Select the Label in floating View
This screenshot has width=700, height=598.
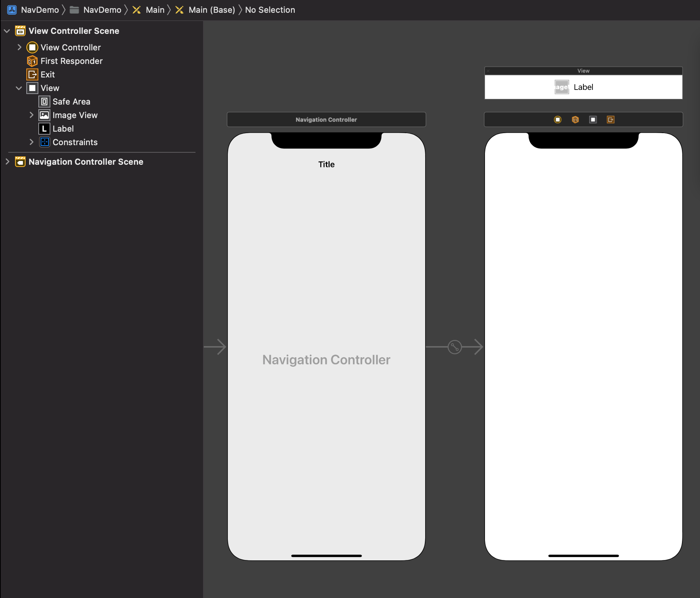pos(583,87)
